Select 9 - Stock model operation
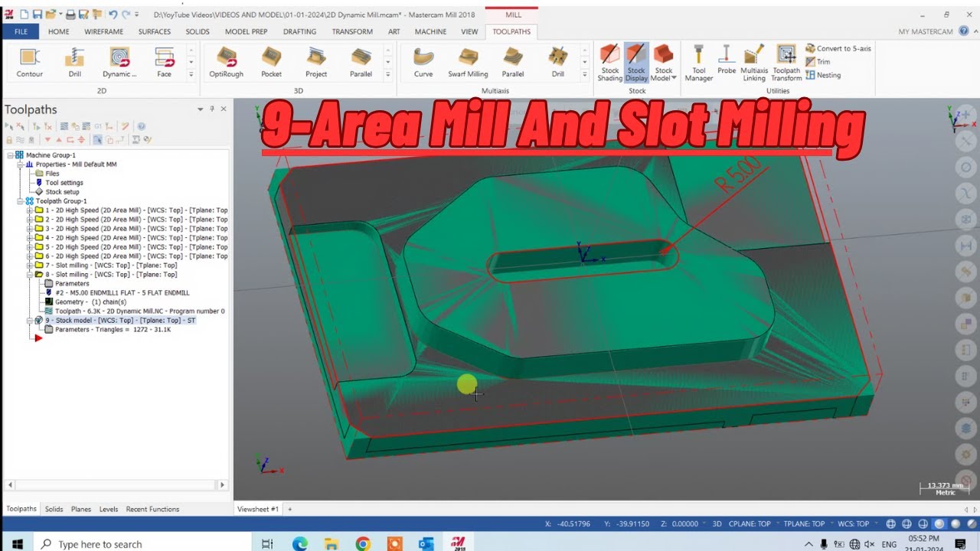Viewport: 980px width, 551px height. point(120,321)
